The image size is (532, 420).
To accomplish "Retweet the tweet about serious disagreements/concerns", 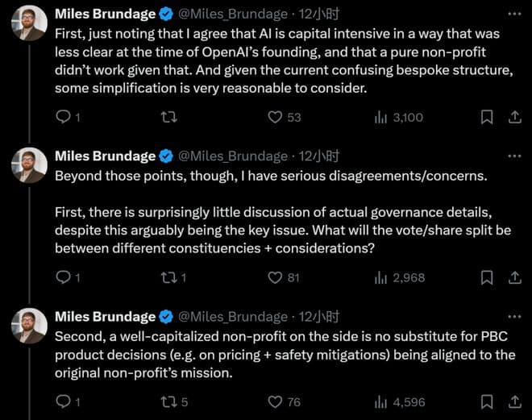I will pyautogui.click(x=168, y=277).
